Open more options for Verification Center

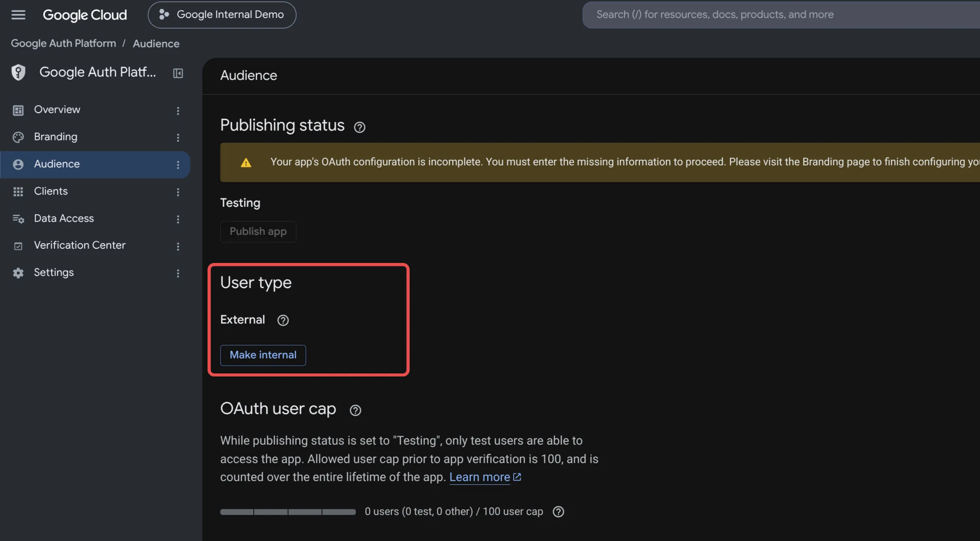point(178,247)
